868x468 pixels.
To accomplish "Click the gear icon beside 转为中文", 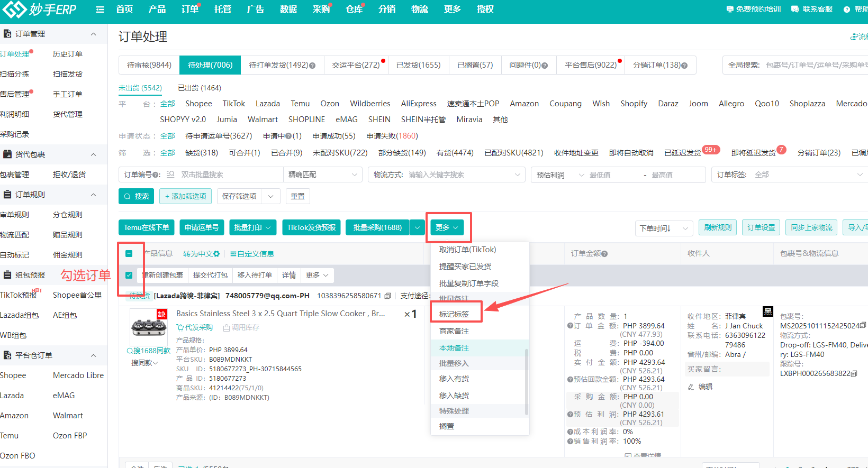I will [x=216, y=254].
